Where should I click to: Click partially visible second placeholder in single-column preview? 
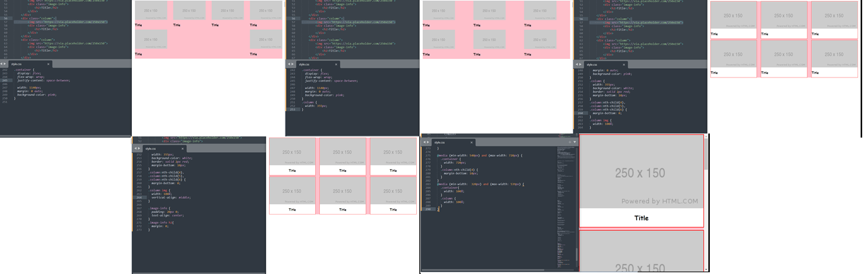642,252
